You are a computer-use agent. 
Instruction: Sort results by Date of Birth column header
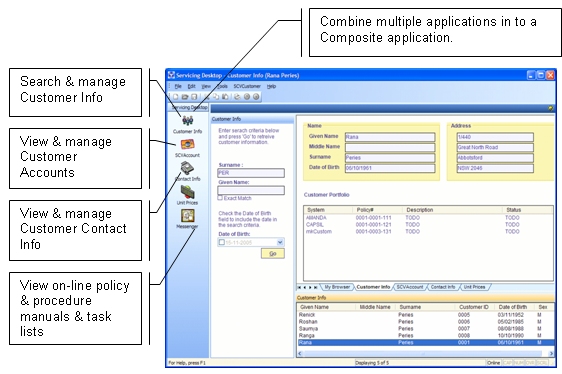pos(513,307)
